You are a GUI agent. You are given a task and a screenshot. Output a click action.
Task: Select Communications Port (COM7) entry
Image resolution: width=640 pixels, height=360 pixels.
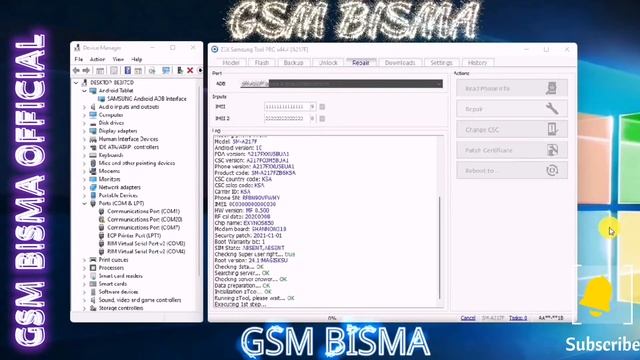click(x=143, y=228)
